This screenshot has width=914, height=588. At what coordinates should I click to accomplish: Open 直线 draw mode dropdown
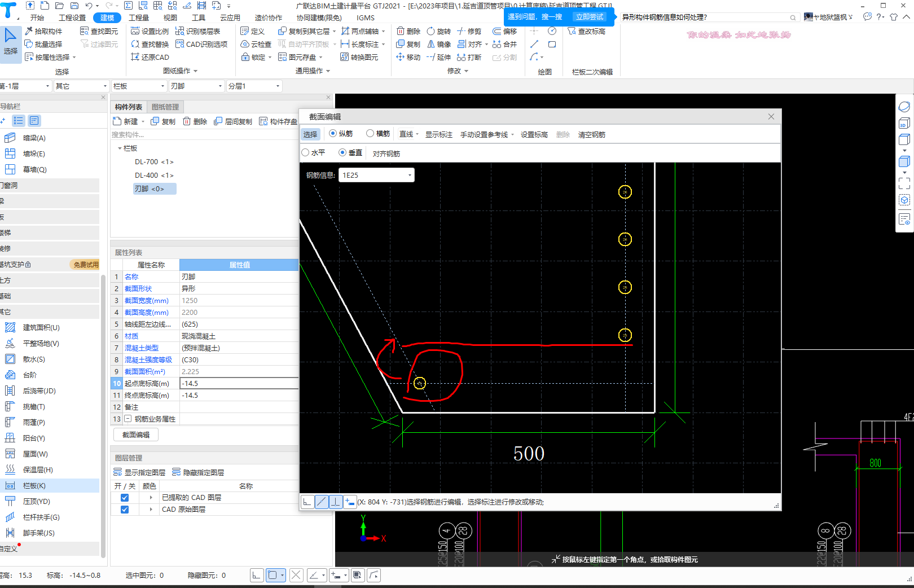pyautogui.click(x=409, y=134)
